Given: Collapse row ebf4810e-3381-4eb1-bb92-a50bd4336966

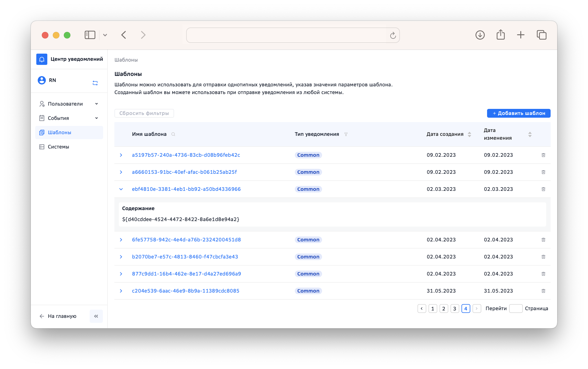Looking at the screenshot, I should click(x=121, y=189).
